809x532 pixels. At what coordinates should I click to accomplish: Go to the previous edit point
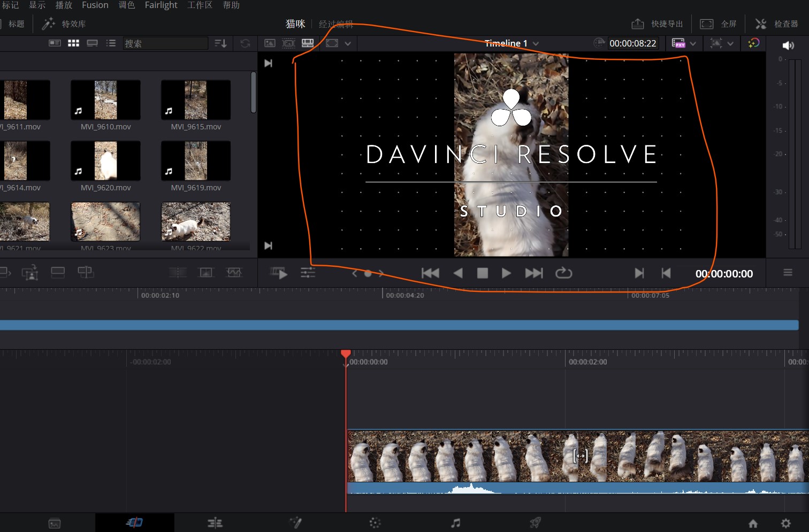click(666, 273)
